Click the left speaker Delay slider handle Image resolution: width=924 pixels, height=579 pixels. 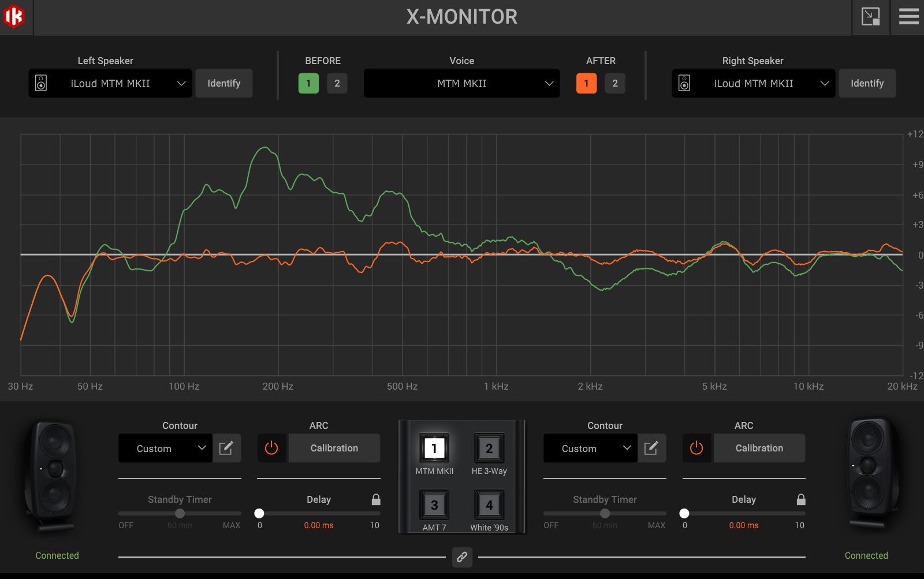(x=259, y=513)
